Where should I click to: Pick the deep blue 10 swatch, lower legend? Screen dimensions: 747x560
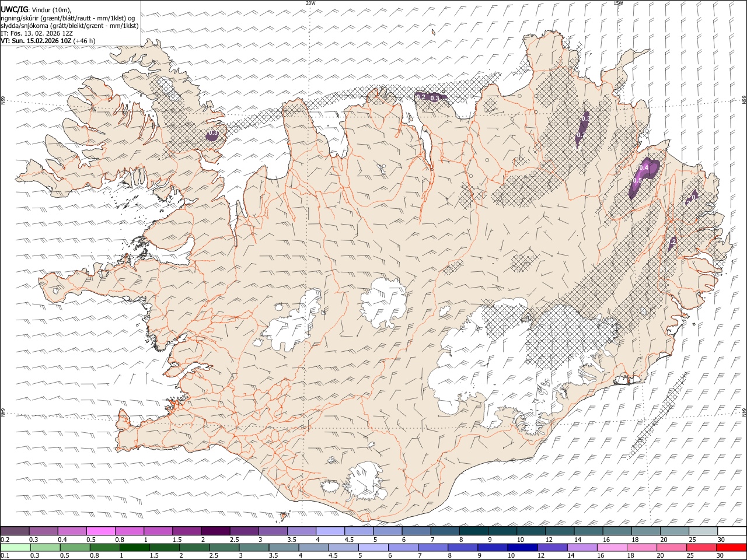pyautogui.click(x=522, y=547)
